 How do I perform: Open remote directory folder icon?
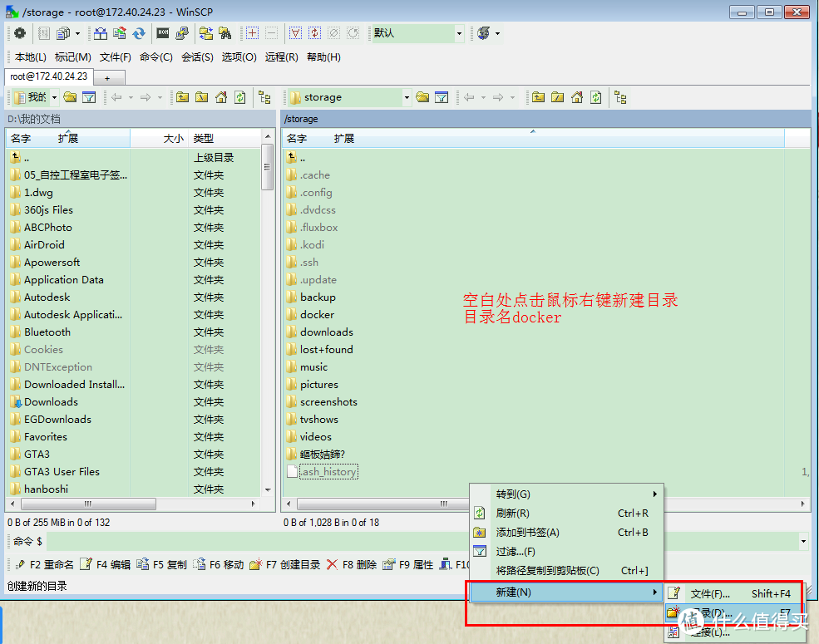coord(422,97)
